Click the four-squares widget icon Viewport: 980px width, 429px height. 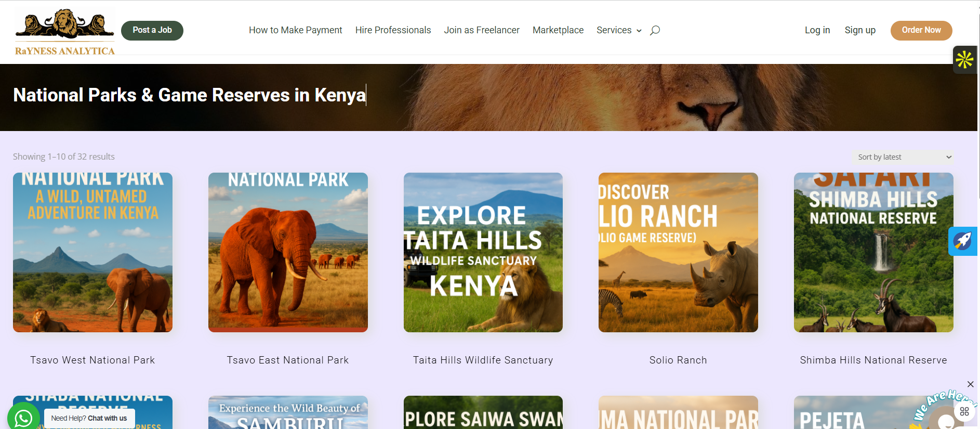tap(964, 411)
